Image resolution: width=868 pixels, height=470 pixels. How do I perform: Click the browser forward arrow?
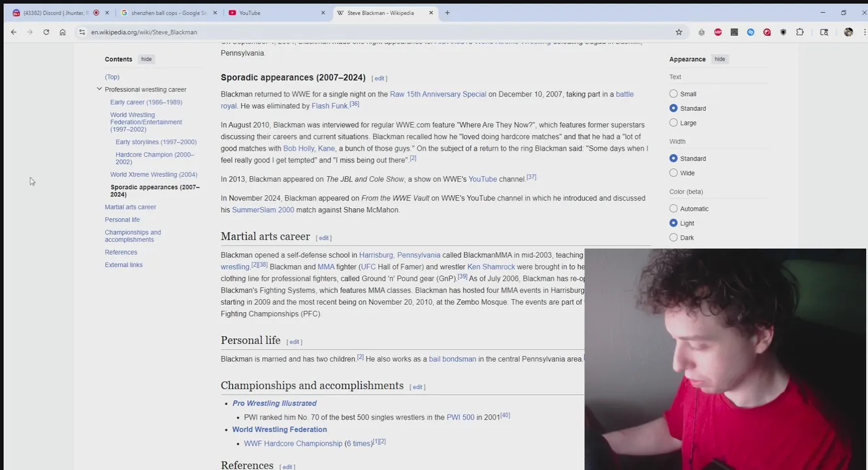pyautogui.click(x=29, y=32)
